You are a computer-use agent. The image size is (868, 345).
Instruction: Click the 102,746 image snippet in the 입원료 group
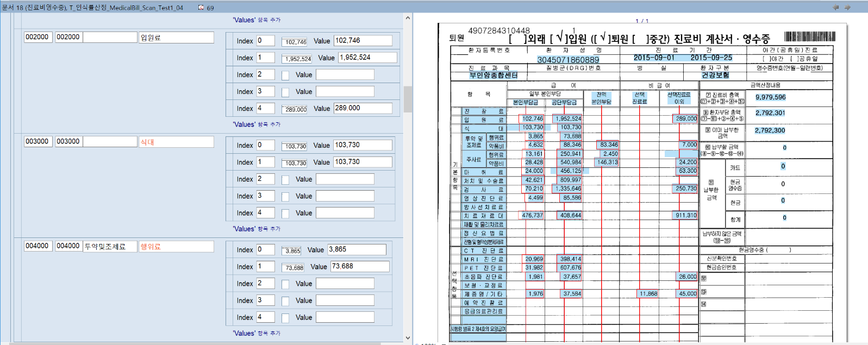tap(295, 42)
